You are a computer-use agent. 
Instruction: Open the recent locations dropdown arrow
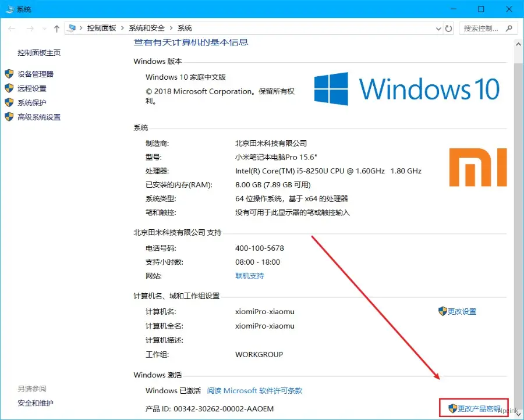[44, 29]
